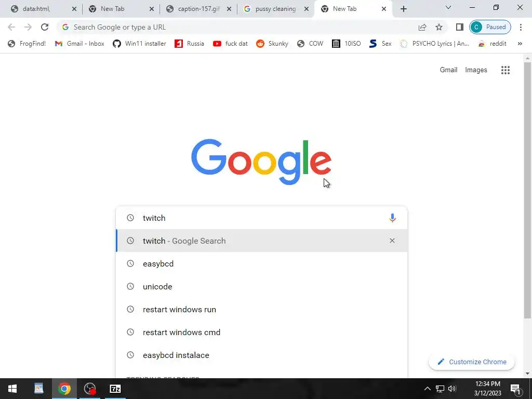The height and width of the screenshot is (399, 532).
Task: Switch to the caption-157.gif tab
Action: coord(199,9)
